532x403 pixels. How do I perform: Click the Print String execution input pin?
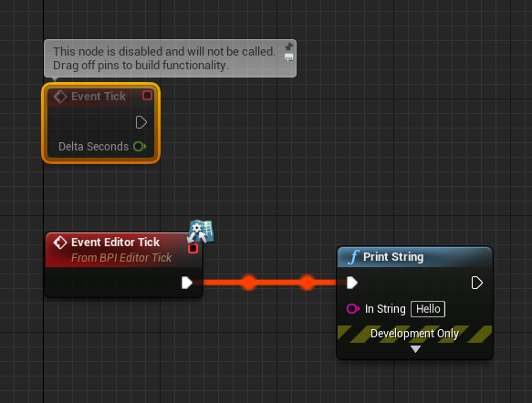pos(352,283)
